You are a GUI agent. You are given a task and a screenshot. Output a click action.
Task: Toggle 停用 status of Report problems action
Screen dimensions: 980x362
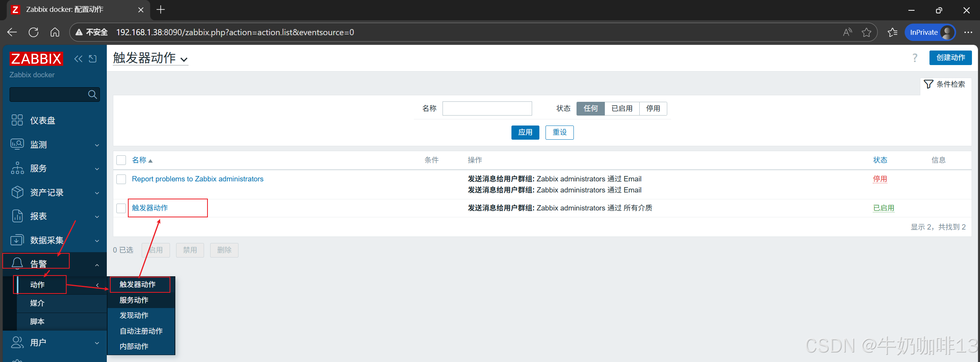click(x=880, y=179)
